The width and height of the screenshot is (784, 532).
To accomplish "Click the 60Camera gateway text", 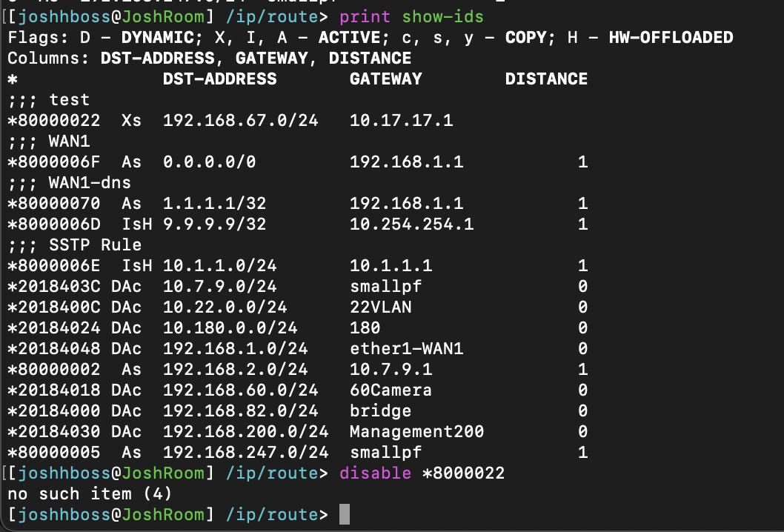I will tap(391, 390).
